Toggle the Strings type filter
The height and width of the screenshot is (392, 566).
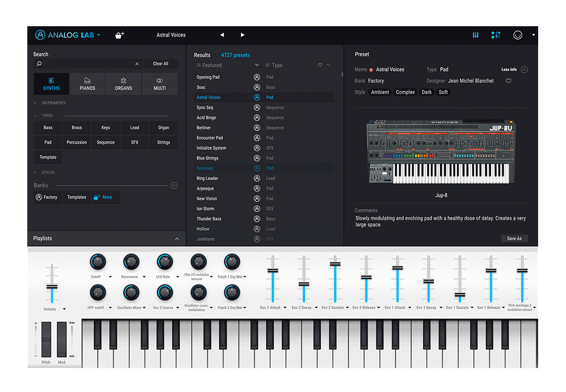(163, 142)
